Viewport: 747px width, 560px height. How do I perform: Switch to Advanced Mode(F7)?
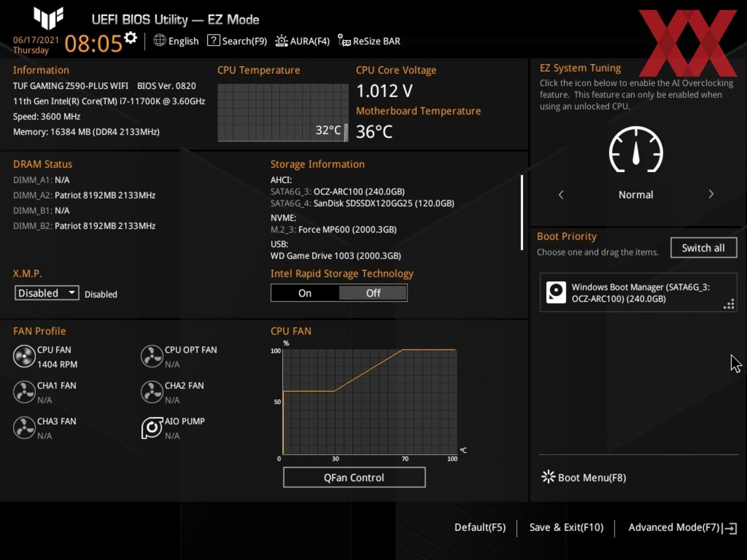point(674,527)
